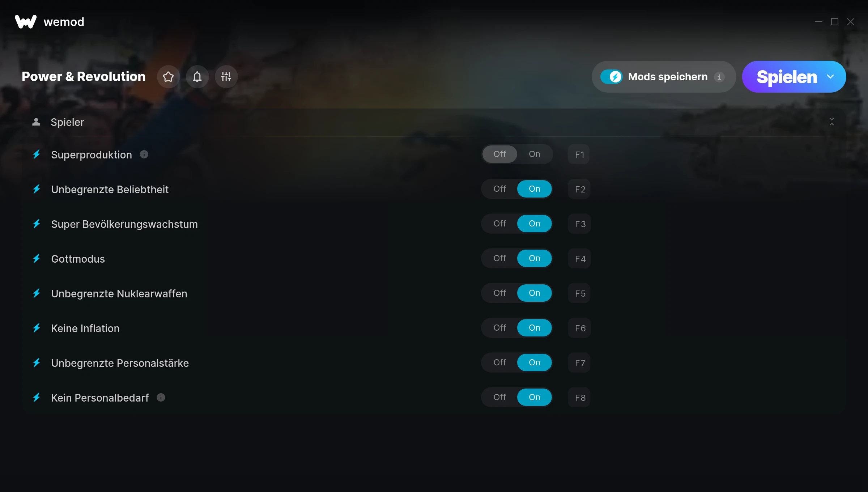The image size is (868, 492).
Task: Collapse the Spieler section chevron
Action: point(831,122)
